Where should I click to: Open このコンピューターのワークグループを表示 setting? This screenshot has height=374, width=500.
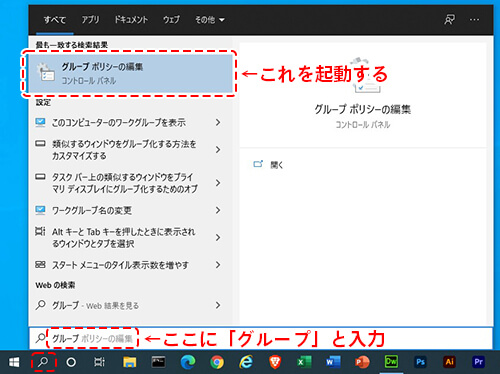(130, 123)
